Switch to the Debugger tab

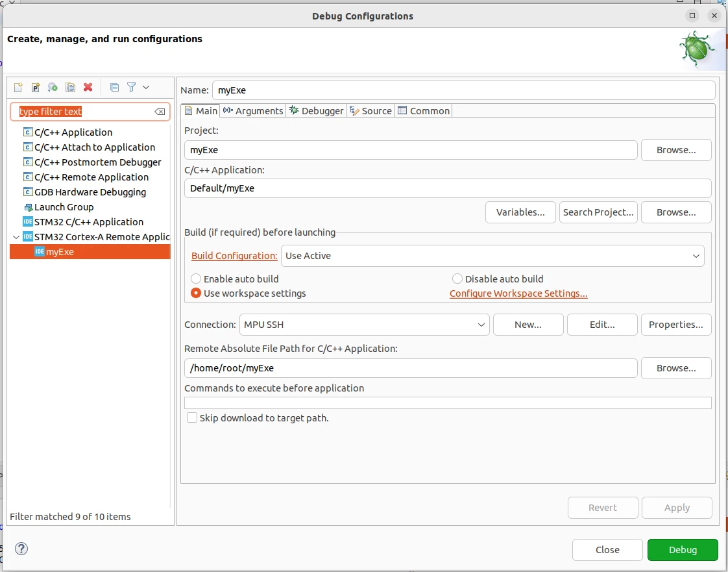tap(316, 110)
